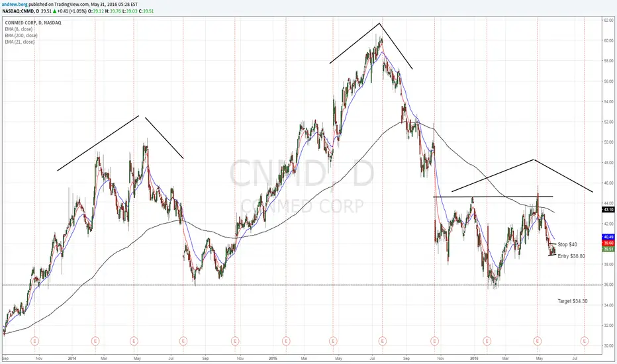This screenshot has height=364, width=617.
Task: Click the earnings E marker of late July 2015
Action: coord(382,341)
